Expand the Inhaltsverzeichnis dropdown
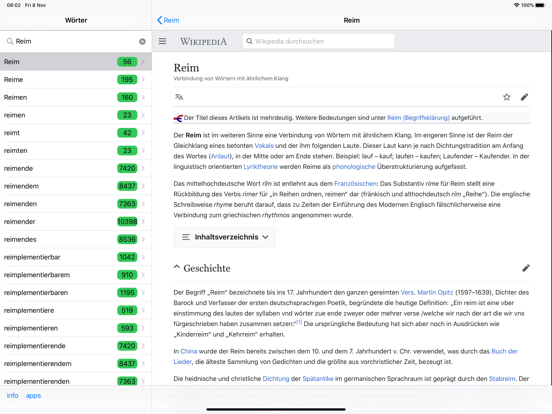 pyautogui.click(x=225, y=237)
